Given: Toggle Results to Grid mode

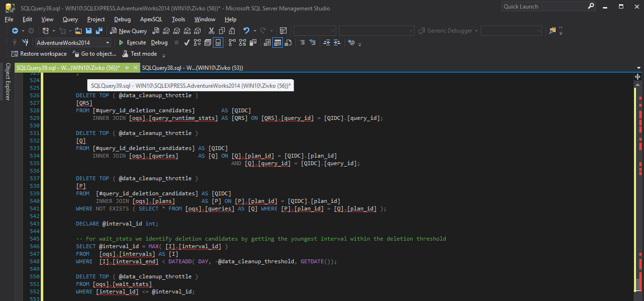Looking at the screenshot, I should point(278,42).
